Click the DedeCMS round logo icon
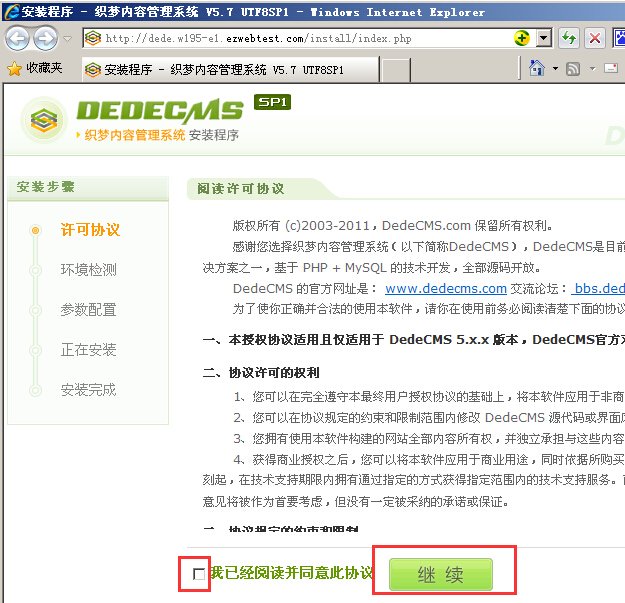The image size is (625, 603). point(44,120)
